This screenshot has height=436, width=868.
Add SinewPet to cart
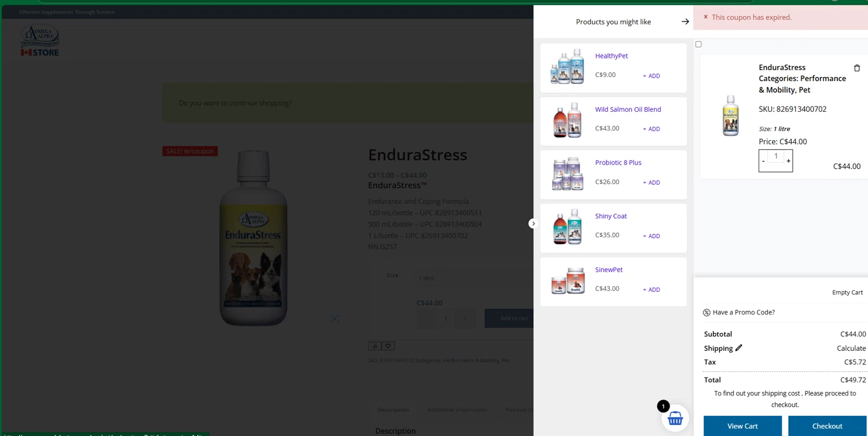point(652,290)
